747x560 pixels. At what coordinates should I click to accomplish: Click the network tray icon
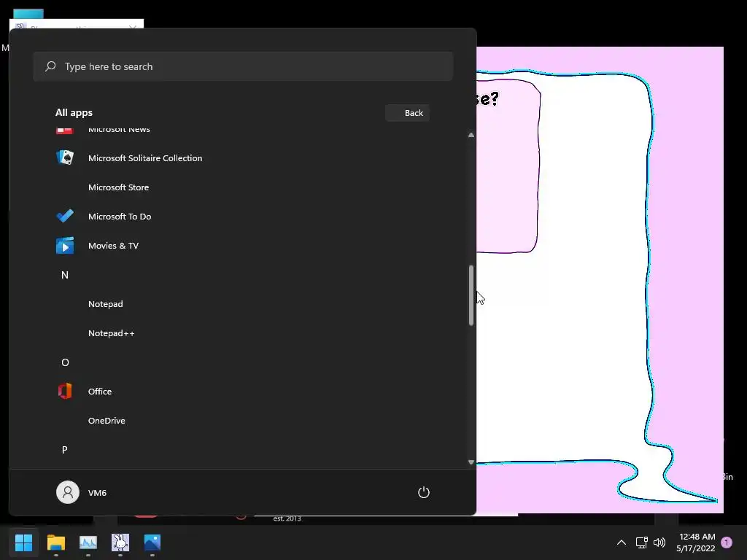coord(641,542)
